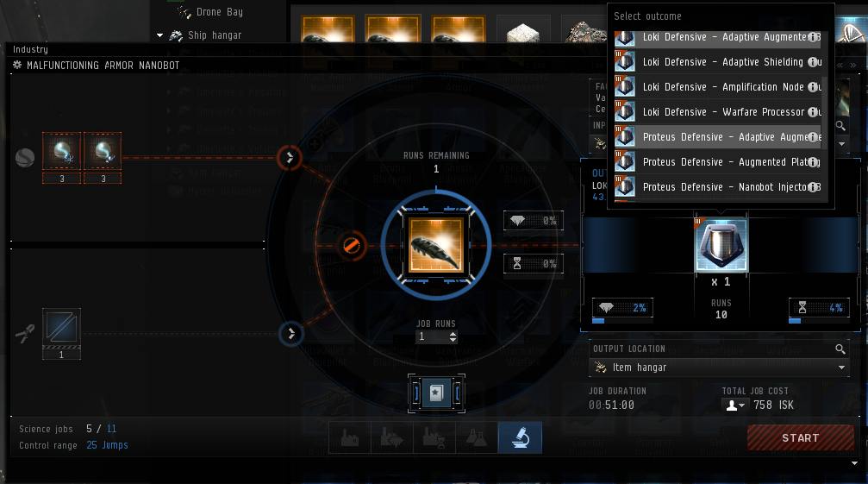The height and width of the screenshot is (484, 868).
Task: Click the Drone Bay icon
Action: coord(184,11)
